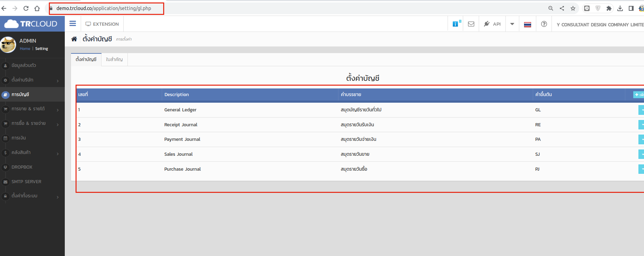Open browser downloads icon

(x=620, y=8)
